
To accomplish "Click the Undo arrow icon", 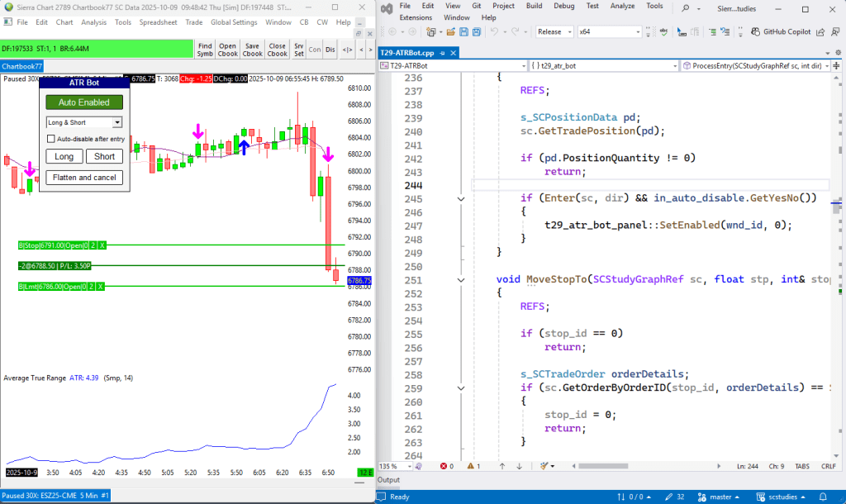I will 494,32.
